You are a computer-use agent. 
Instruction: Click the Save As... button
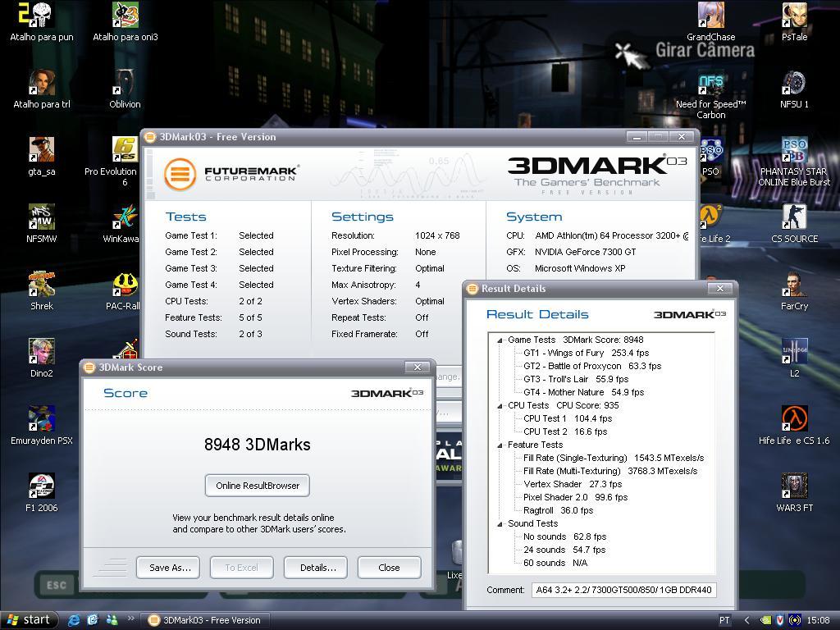[168, 568]
